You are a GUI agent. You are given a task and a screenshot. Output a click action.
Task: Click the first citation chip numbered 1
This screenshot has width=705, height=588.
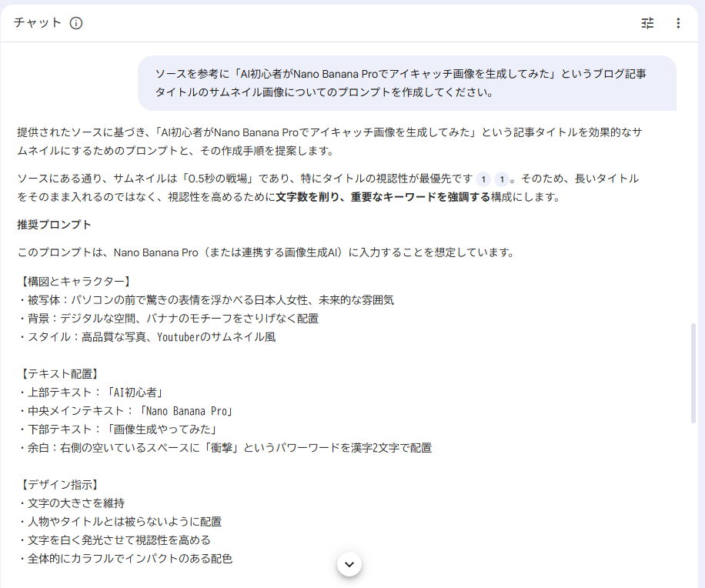pos(483,179)
